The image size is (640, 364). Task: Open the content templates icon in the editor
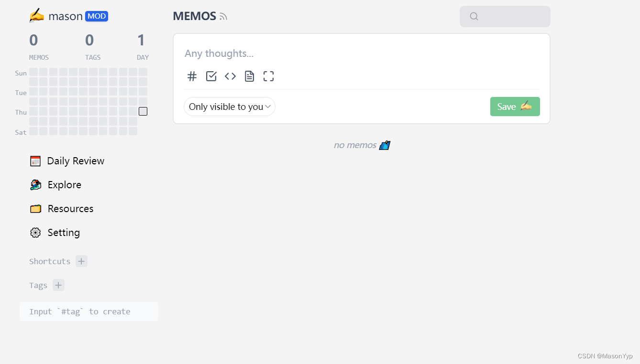click(249, 76)
